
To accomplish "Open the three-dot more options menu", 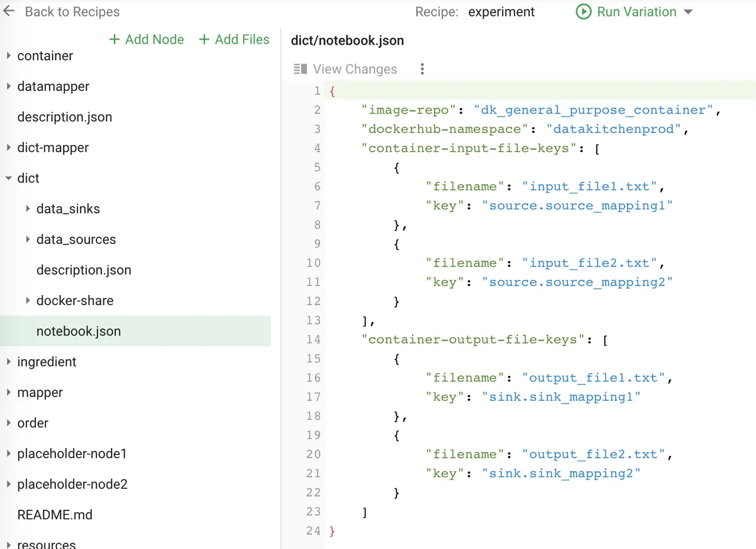I will pyautogui.click(x=422, y=69).
